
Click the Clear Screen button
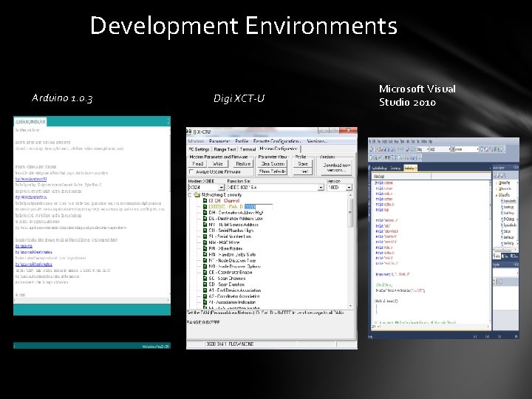273,164
